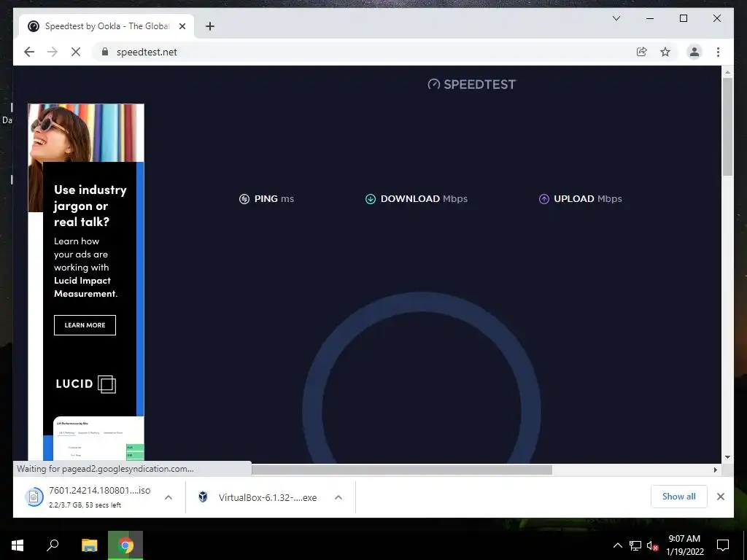Click the .iso download progress icon
The height and width of the screenshot is (560, 747).
(34, 497)
